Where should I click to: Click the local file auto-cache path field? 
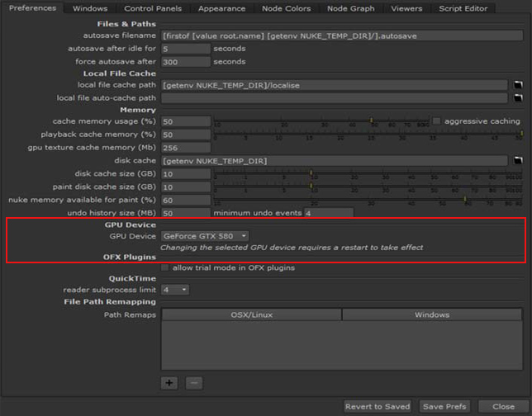pyautogui.click(x=335, y=98)
